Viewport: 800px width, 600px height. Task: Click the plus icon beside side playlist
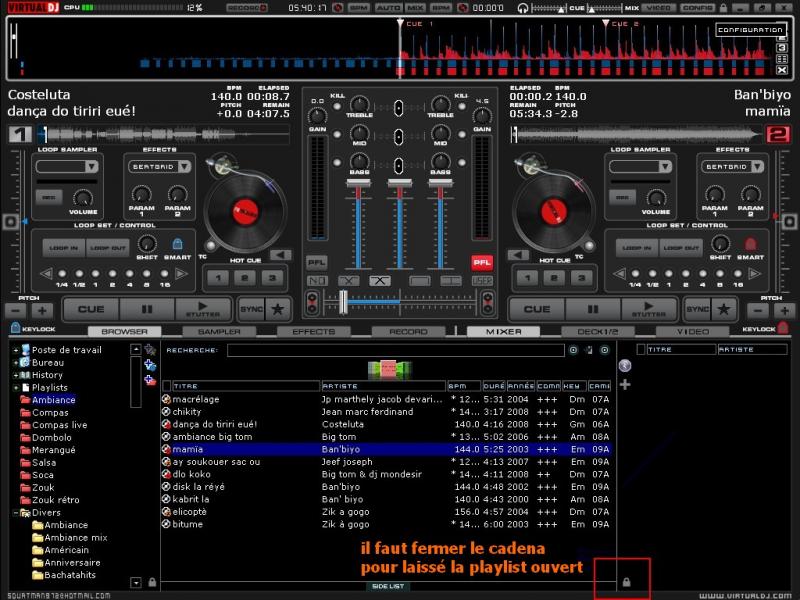click(x=625, y=384)
